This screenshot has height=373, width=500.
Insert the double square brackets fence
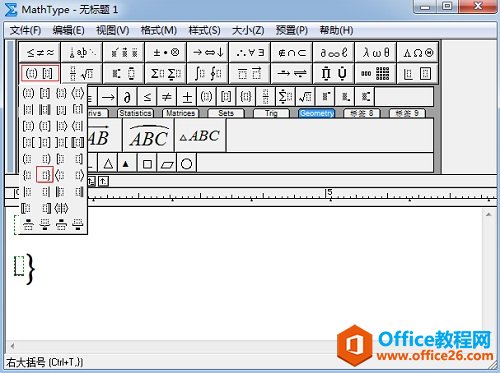pyautogui.click(x=78, y=142)
